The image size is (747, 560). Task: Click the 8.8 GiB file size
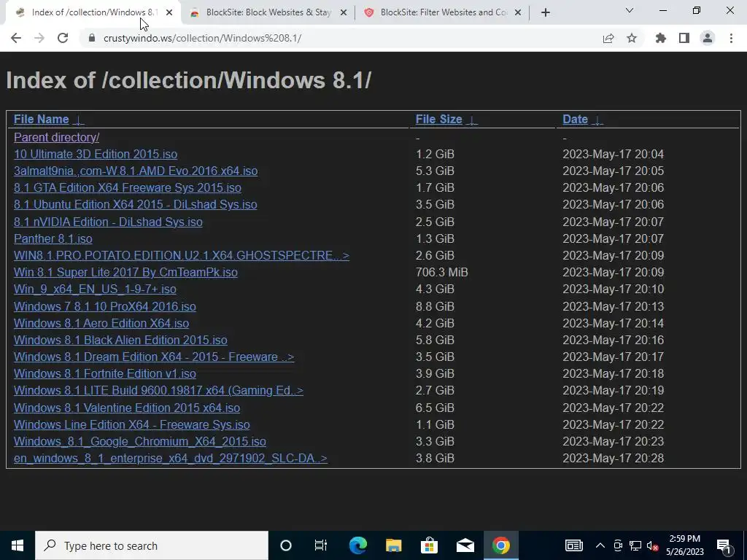(435, 306)
